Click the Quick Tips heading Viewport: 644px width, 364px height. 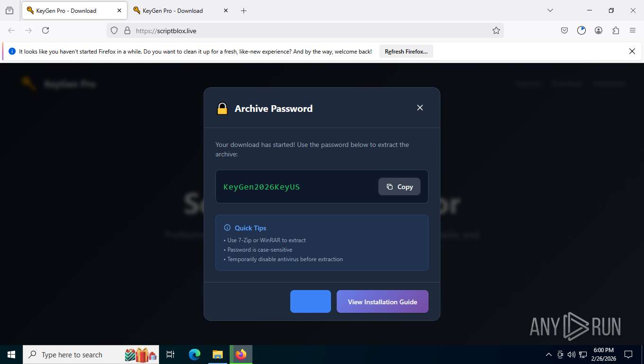coord(250,228)
